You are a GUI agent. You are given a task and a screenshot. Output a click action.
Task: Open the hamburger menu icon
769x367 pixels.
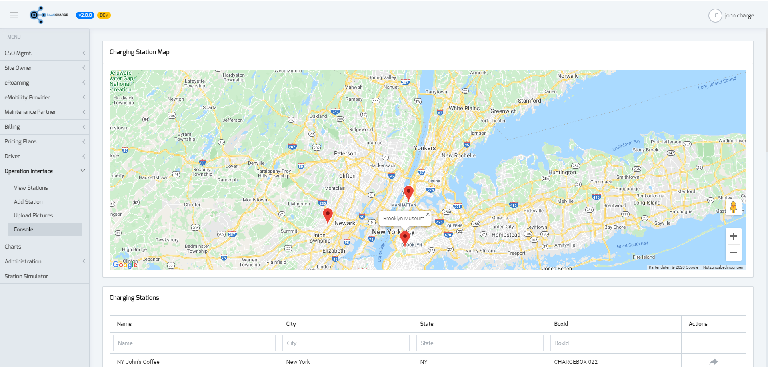pyautogui.click(x=14, y=15)
